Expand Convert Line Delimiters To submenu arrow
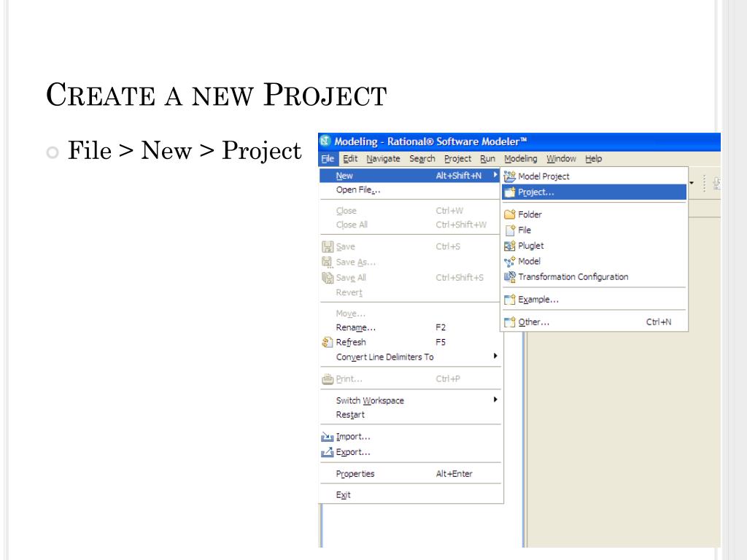 495,356
